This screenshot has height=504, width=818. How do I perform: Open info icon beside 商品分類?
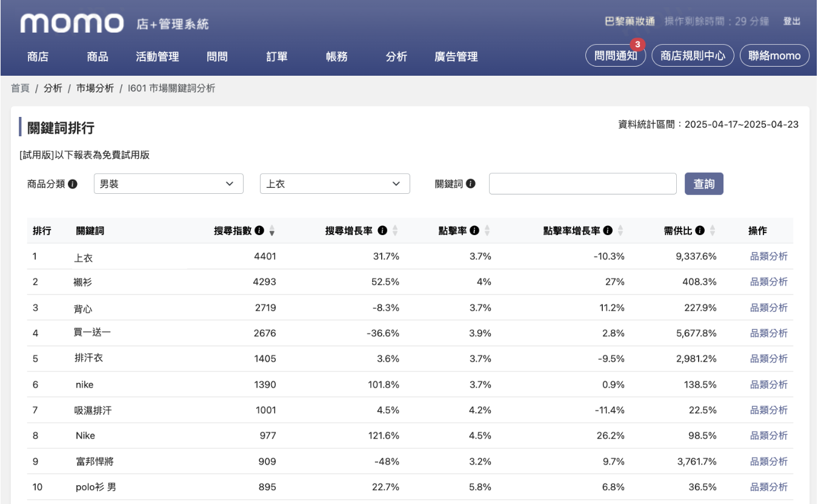(73, 184)
